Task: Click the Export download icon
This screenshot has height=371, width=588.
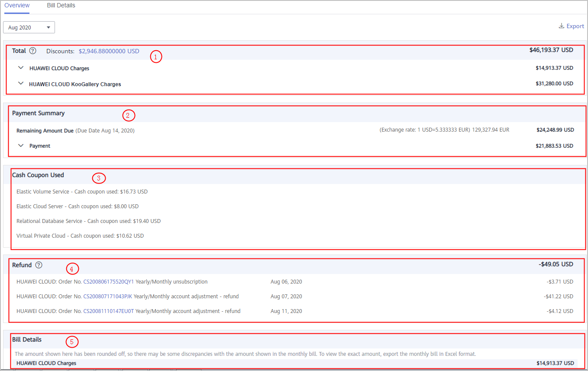Action: pyautogui.click(x=562, y=26)
